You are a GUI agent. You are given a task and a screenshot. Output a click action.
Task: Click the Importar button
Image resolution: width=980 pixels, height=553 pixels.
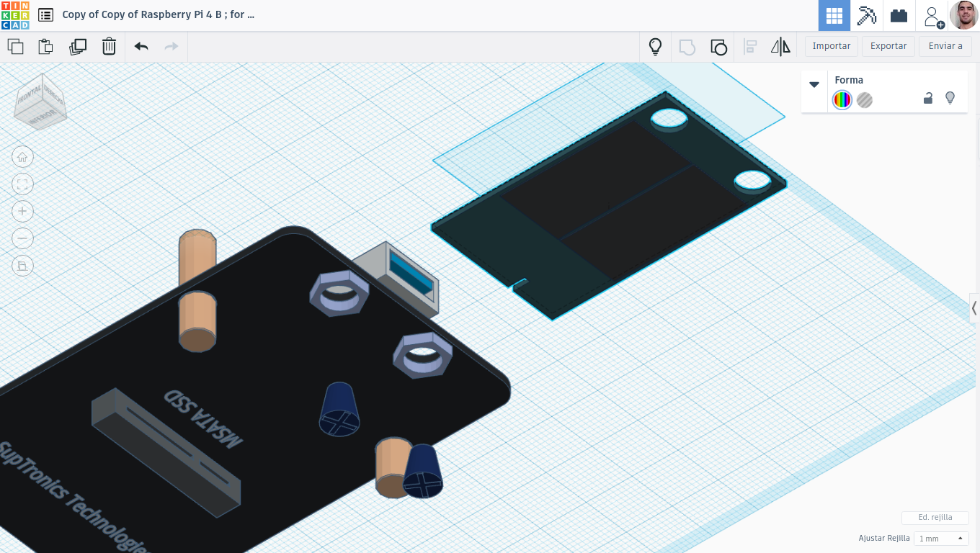(832, 46)
